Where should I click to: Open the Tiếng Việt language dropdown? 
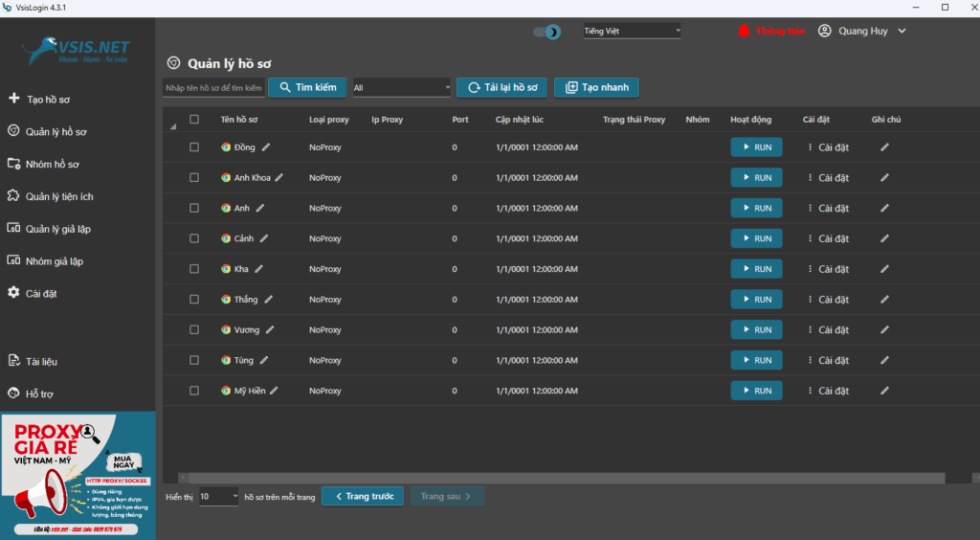632,32
